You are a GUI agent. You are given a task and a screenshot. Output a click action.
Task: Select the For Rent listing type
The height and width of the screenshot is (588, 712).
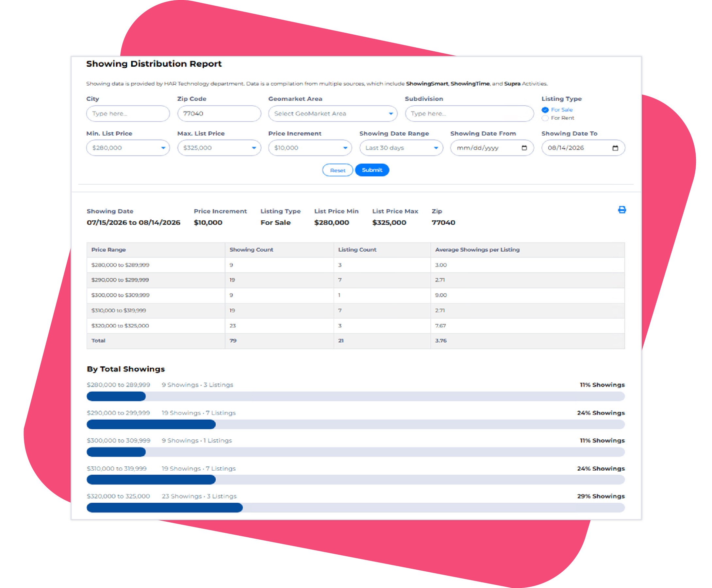tap(545, 118)
